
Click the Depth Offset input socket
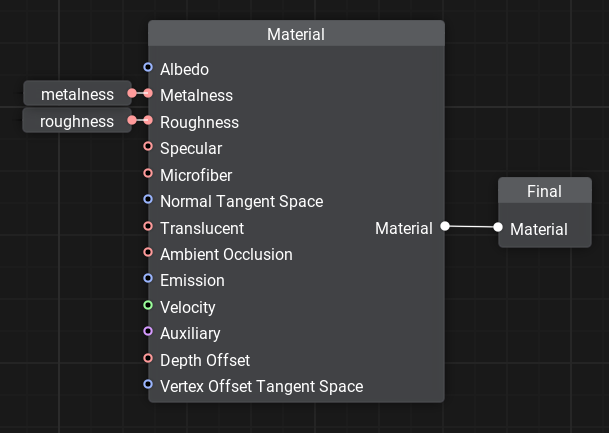pyautogui.click(x=148, y=359)
